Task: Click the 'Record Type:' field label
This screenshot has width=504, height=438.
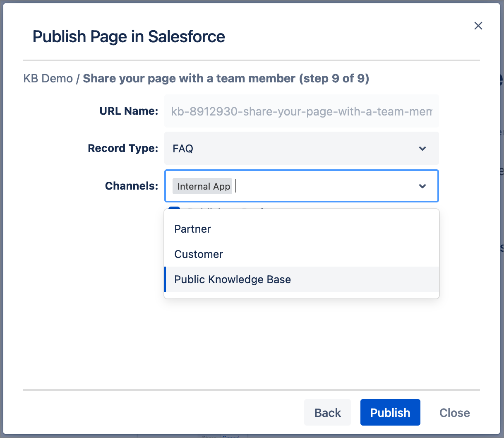Action: pyautogui.click(x=123, y=148)
